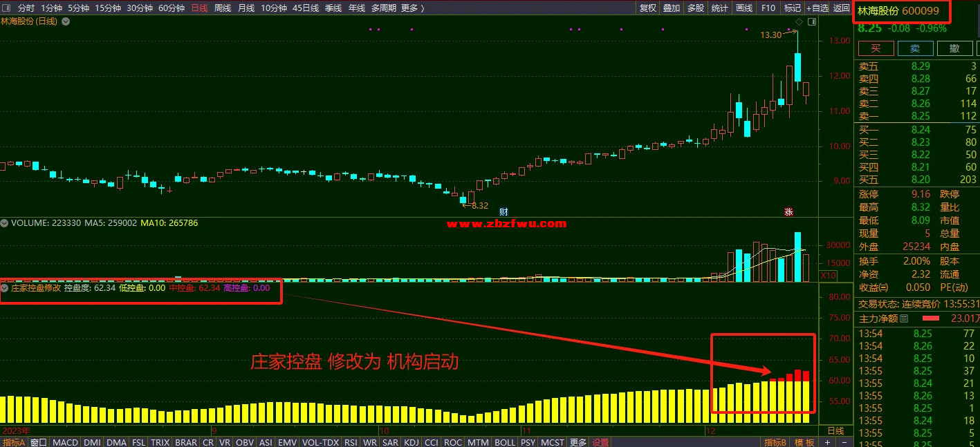Select the 60分钟 period

click(x=172, y=8)
